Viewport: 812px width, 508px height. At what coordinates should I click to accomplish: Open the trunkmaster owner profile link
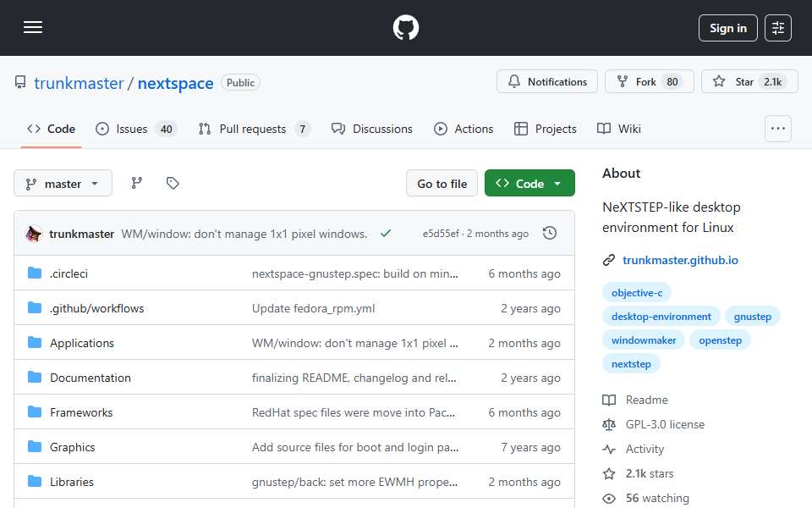click(x=79, y=83)
